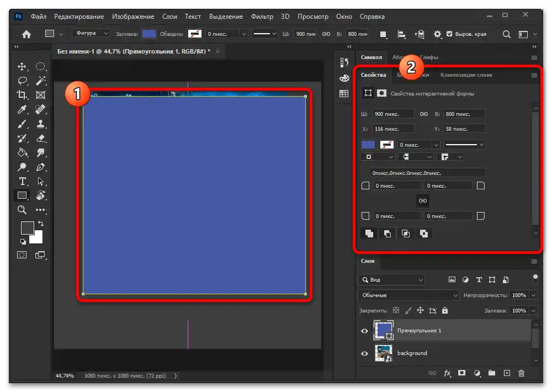Select the Type tool
552x392 pixels.
[22, 182]
